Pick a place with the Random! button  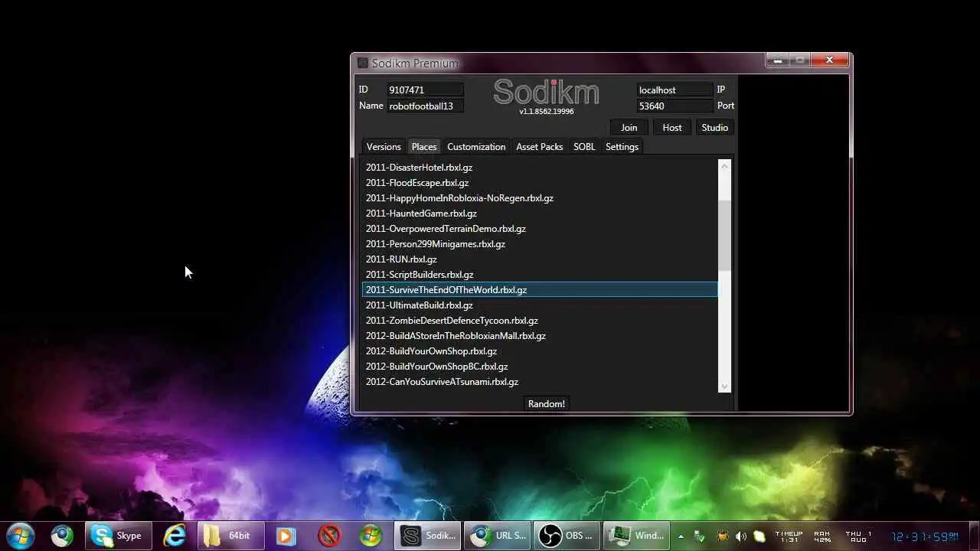(x=547, y=403)
